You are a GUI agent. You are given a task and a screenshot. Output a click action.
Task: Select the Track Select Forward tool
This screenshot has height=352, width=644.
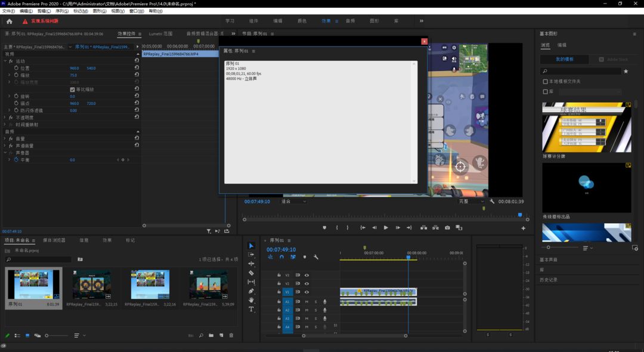(x=251, y=255)
